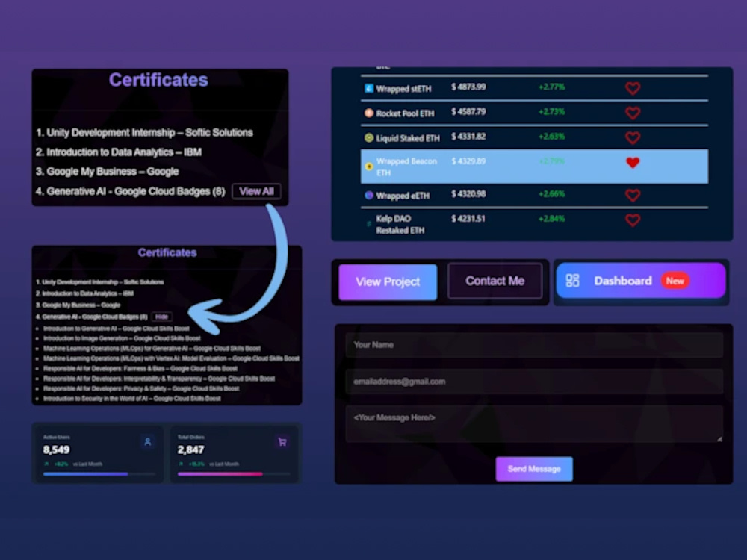Click the 8,549 active users value
Viewport: 747px width, 560px height.
[56, 449]
